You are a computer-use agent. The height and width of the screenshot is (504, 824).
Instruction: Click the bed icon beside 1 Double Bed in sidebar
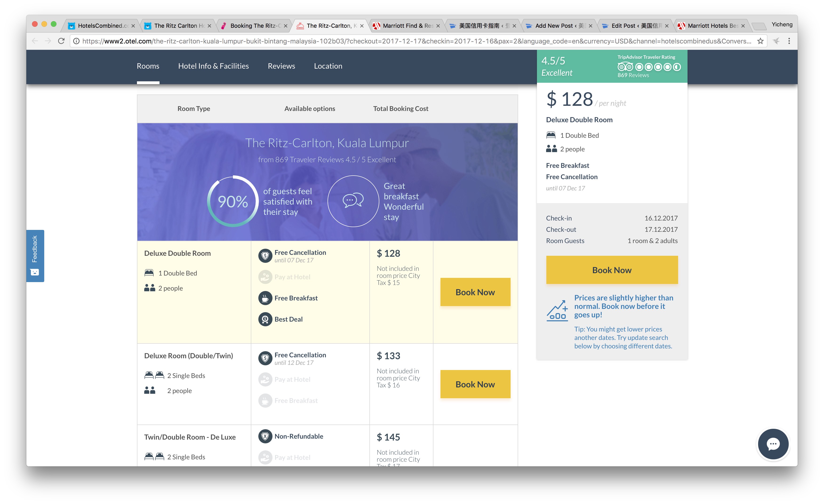click(551, 135)
